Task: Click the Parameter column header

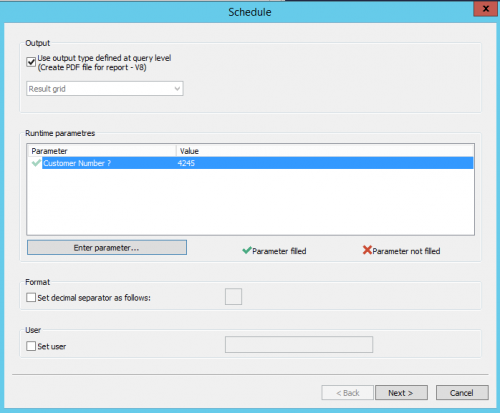Action: [102, 151]
